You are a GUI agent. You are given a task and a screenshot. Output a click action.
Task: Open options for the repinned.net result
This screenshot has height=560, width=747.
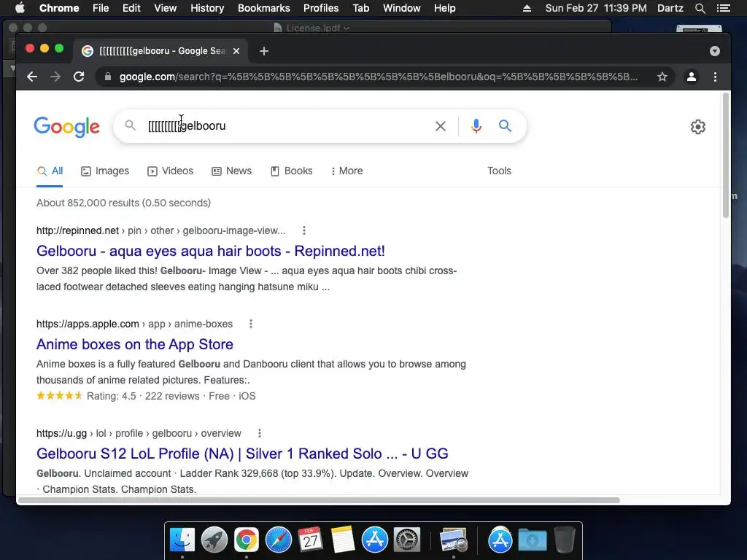[304, 230]
